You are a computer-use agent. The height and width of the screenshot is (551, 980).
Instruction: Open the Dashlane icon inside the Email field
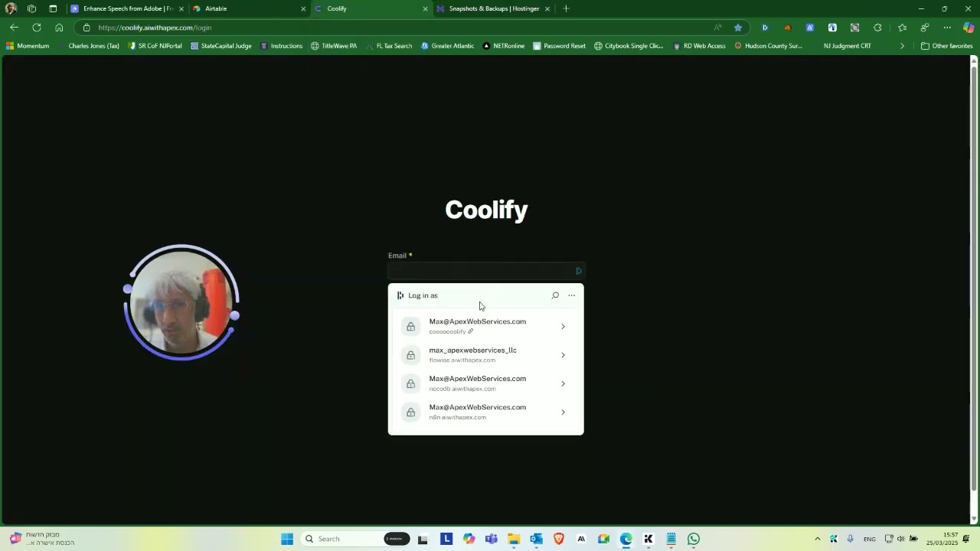pyautogui.click(x=578, y=271)
